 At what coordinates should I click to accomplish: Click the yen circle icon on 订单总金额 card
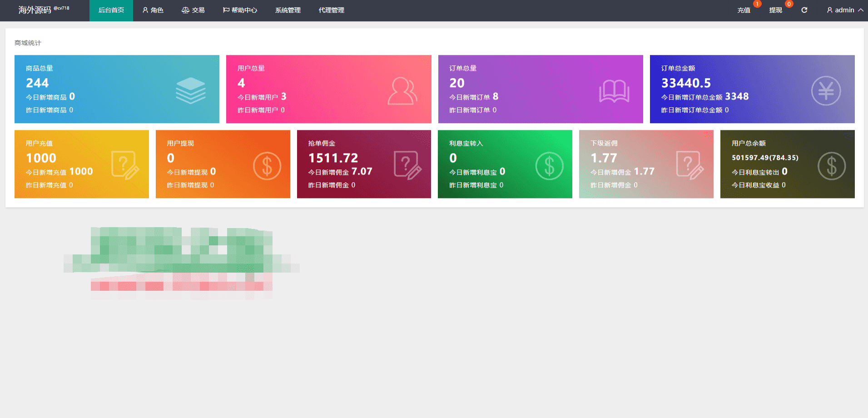[x=826, y=90]
